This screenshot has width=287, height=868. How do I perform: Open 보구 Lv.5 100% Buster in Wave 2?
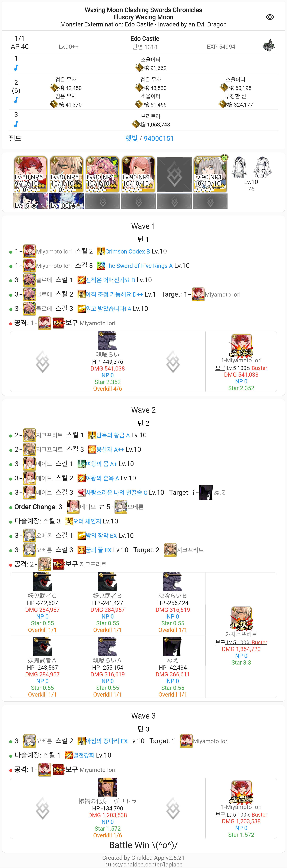[241, 642]
